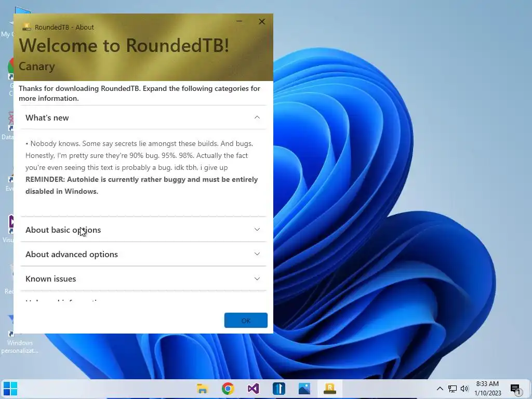Launch Google Chrome from the taskbar
This screenshot has height=399, width=532.
click(228, 389)
